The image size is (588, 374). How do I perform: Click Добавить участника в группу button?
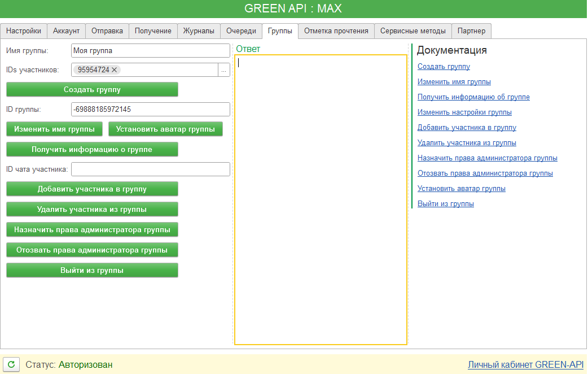pyautogui.click(x=92, y=189)
